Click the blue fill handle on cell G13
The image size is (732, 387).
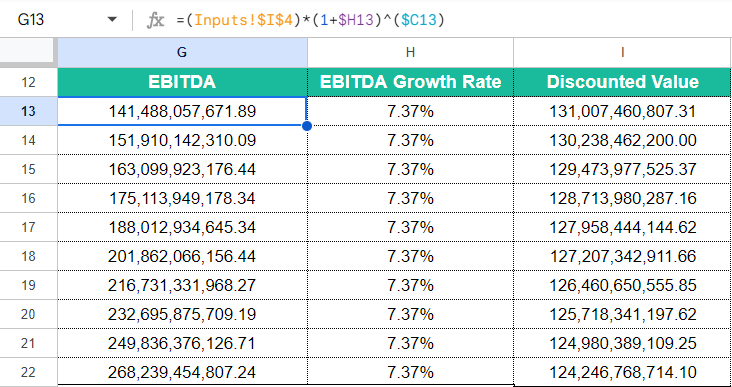click(x=307, y=126)
